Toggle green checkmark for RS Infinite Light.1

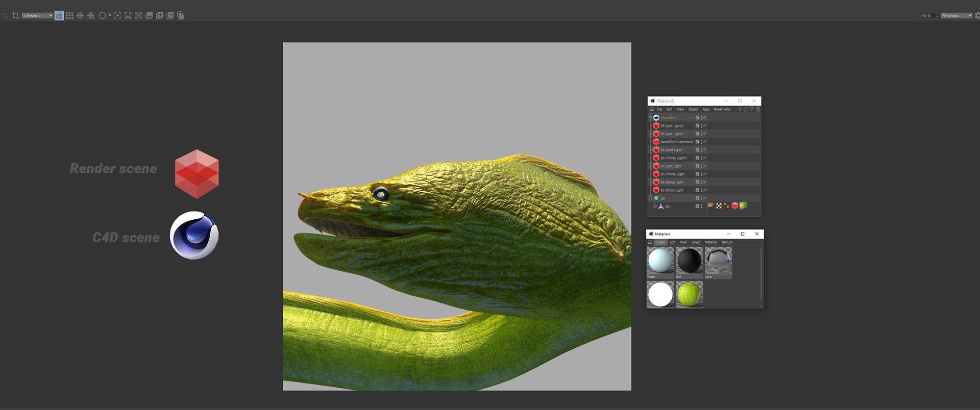tap(705, 158)
